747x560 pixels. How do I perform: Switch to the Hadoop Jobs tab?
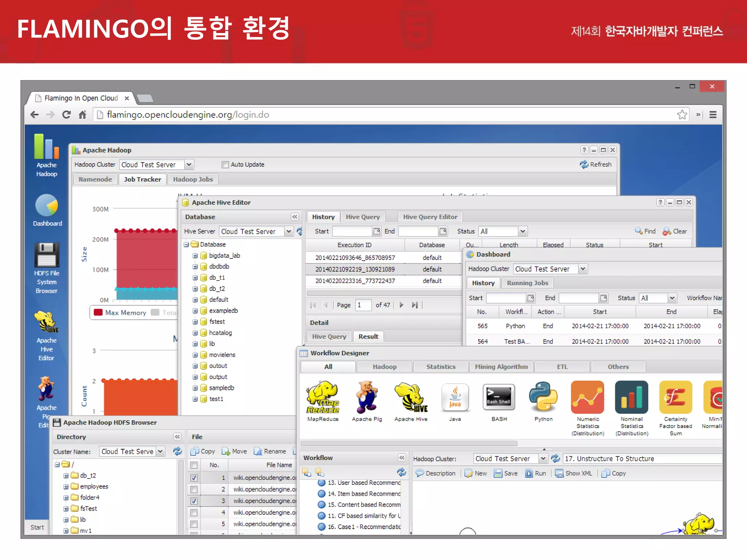(193, 179)
